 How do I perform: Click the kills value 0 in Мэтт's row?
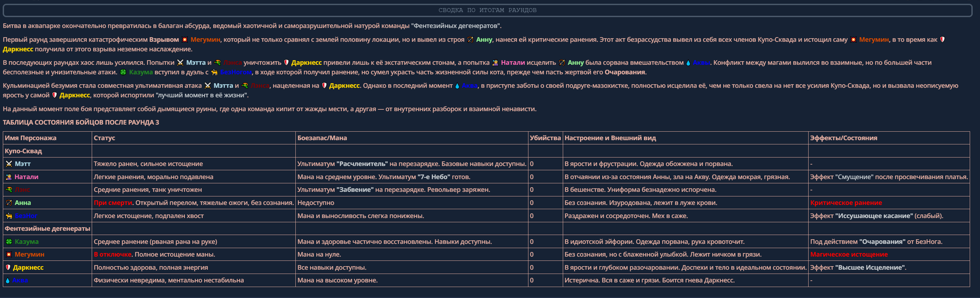click(x=532, y=164)
